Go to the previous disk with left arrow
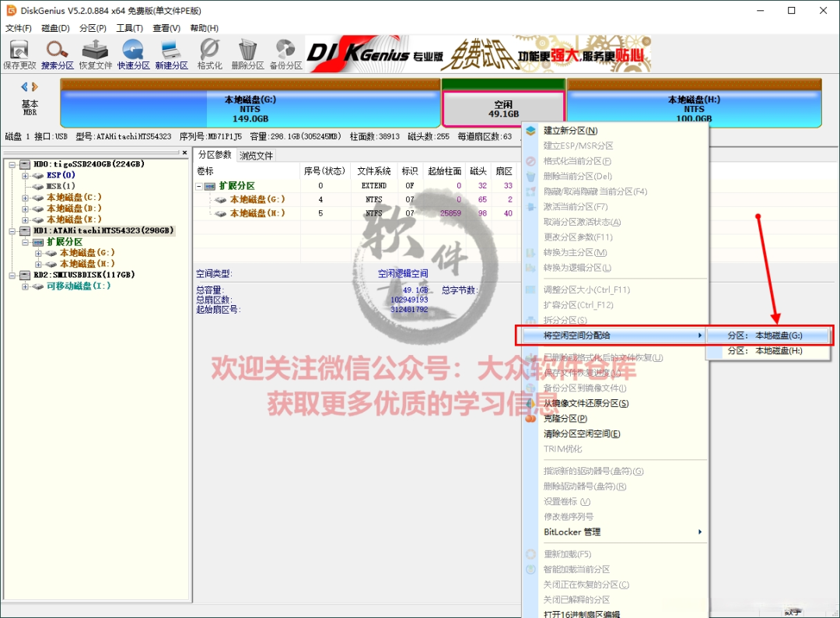Image resolution: width=840 pixels, height=618 pixels. coord(24,87)
